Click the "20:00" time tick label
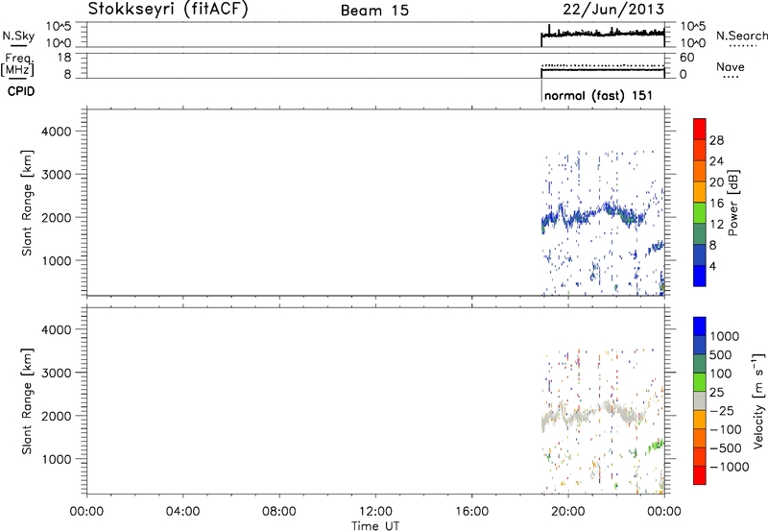Viewport: 768px width, 532px height. pos(567,512)
